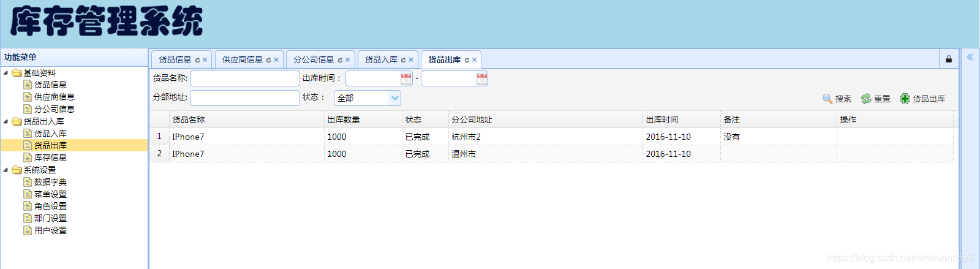Refresh the 货品出库 tab

point(467,60)
